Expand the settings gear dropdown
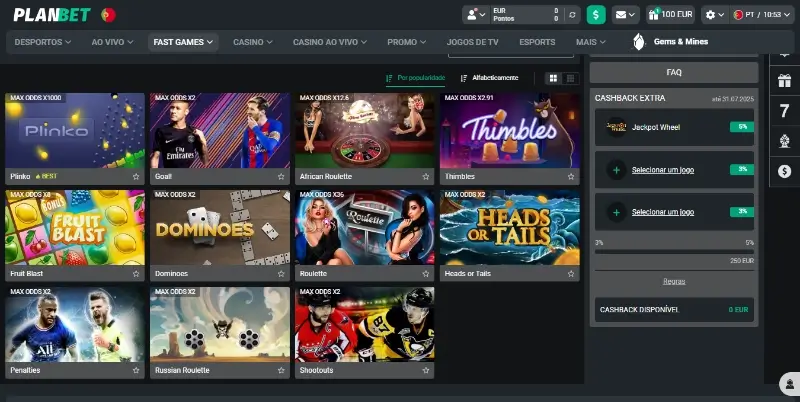Viewport: 800px width, 402px height. click(714, 15)
